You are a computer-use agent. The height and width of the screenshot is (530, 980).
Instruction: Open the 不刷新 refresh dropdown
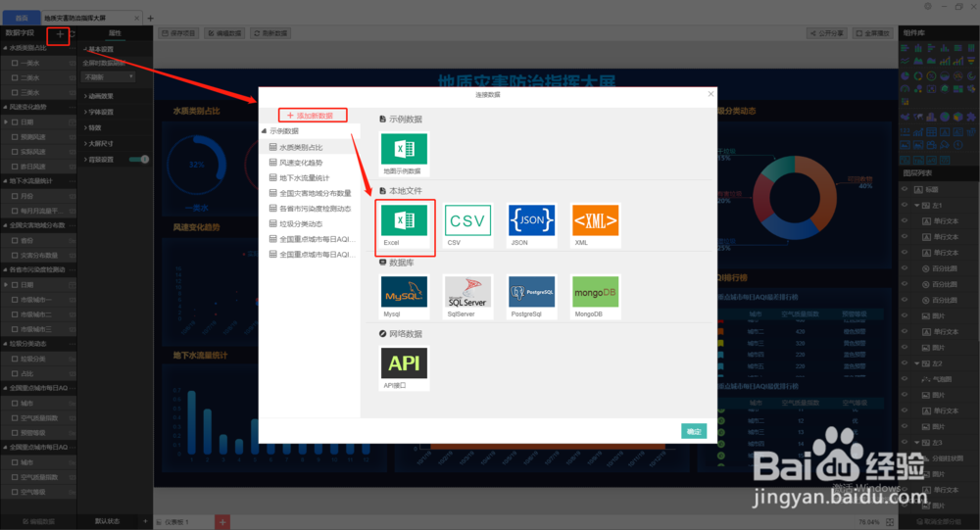tap(109, 76)
